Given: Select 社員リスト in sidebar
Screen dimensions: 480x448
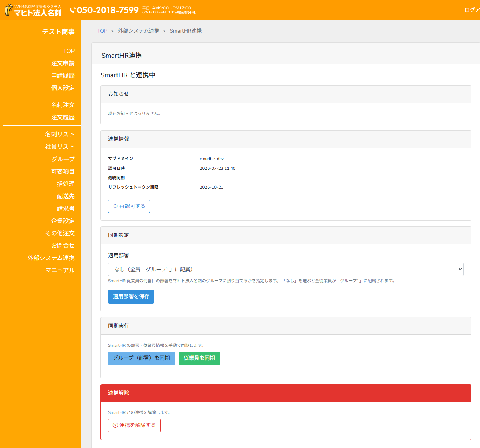Looking at the screenshot, I should point(60,147).
